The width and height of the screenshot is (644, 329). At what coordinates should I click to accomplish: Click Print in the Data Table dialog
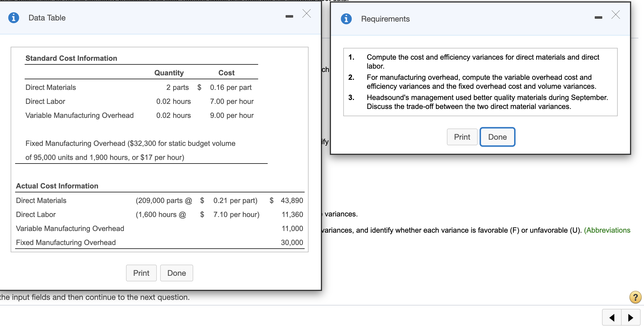click(x=141, y=273)
